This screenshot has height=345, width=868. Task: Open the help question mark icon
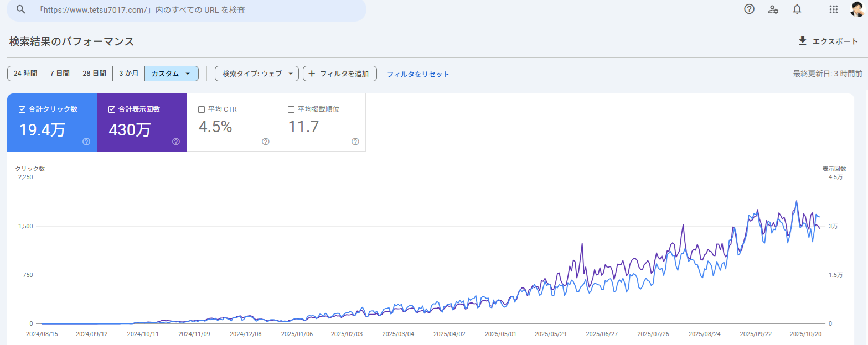tap(750, 9)
